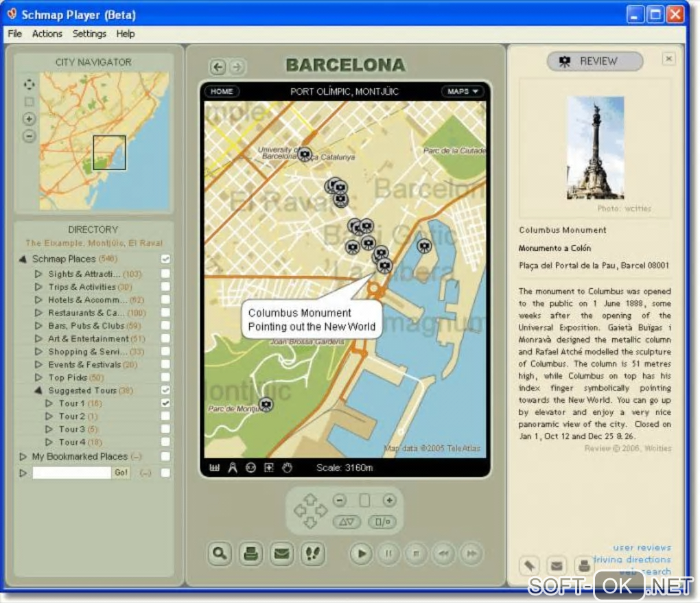
Task: Click camera marker at Parc de Montjuïc
Action: (266, 404)
